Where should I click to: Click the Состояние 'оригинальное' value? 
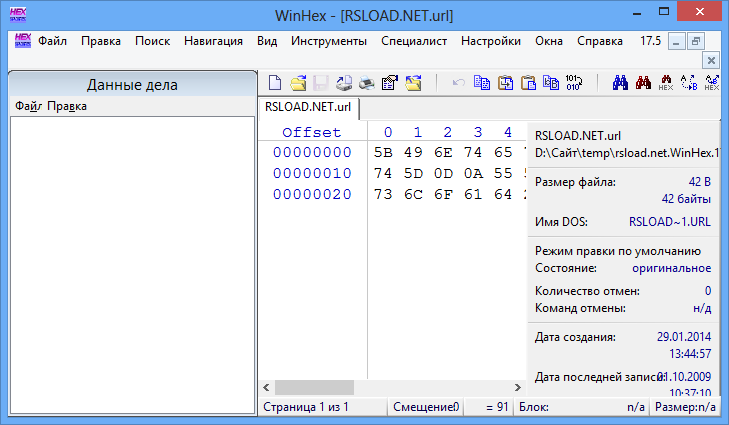[671, 268]
